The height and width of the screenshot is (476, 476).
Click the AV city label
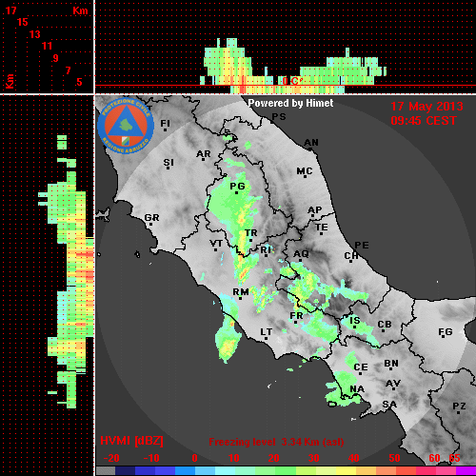tap(393, 384)
